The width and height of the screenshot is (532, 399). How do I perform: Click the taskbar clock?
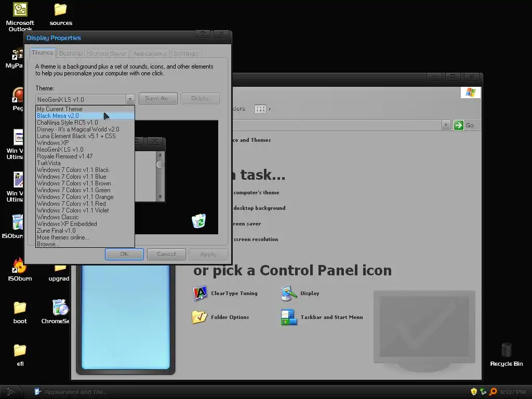click(513, 392)
